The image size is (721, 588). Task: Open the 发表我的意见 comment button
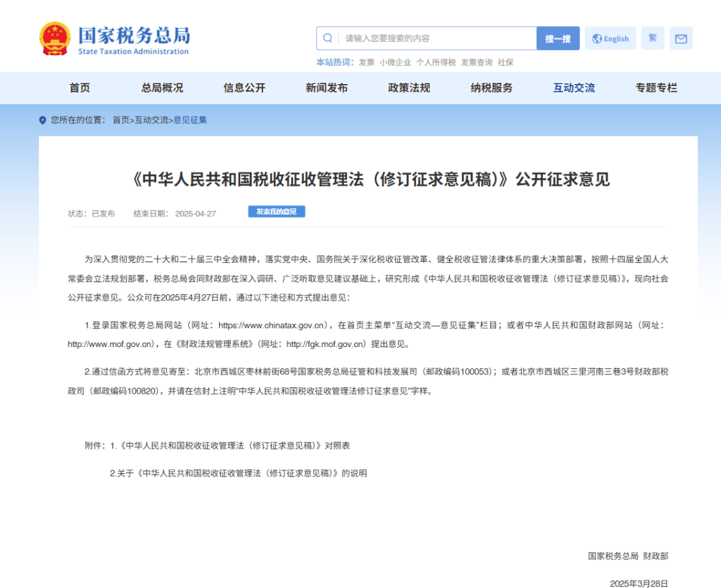[x=276, y=211]
